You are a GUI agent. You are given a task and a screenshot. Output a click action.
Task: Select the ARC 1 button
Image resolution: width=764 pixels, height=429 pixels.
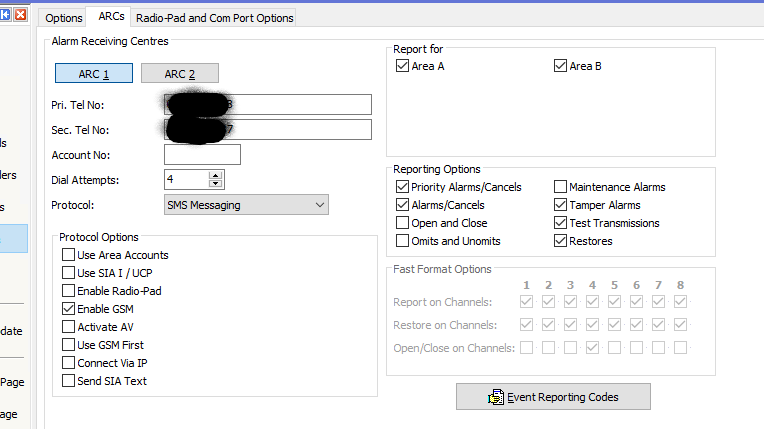(93, 73)
